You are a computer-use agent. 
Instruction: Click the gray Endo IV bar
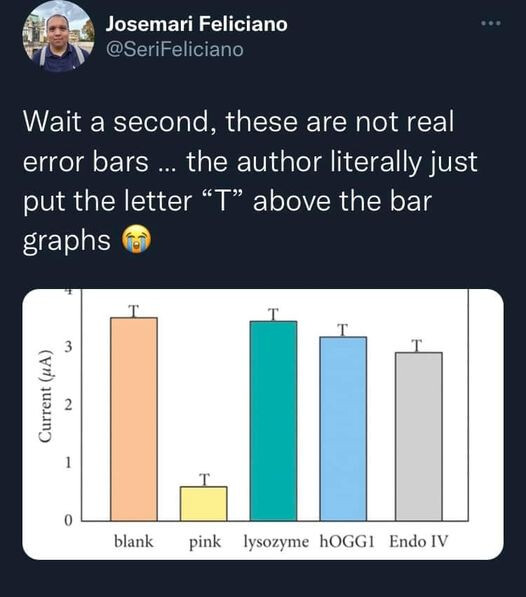pyautogui.click(x=419, y=436)
